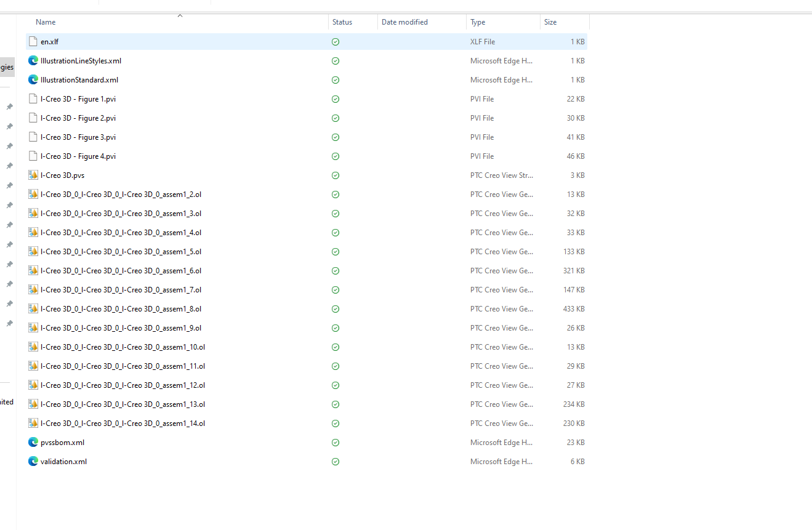Click the Edge icon beside validation.xml

33,461
